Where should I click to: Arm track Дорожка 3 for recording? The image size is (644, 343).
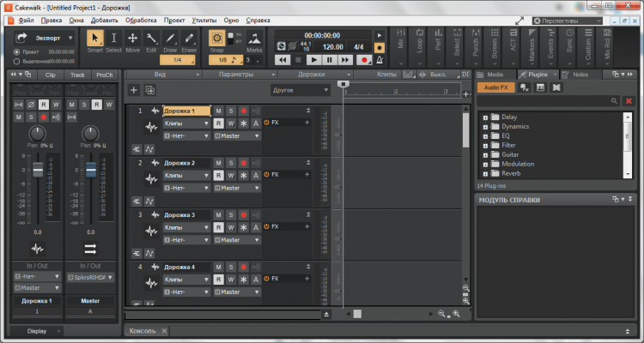point(243,214)
